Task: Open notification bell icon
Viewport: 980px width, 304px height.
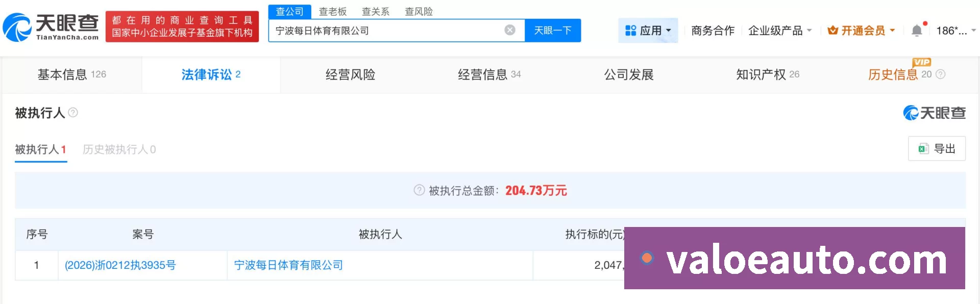Action: click(917, 31)
